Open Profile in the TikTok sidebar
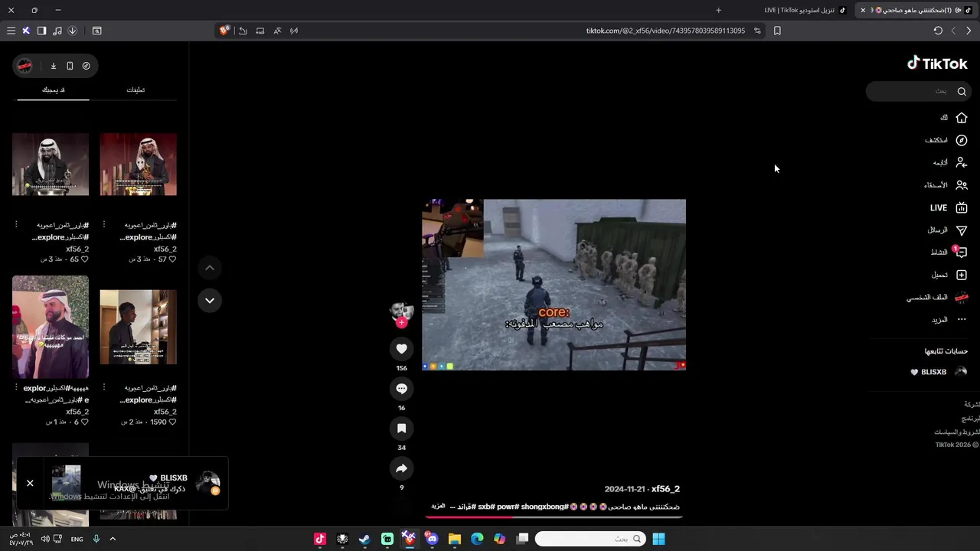980x551 pixels. 938,297
